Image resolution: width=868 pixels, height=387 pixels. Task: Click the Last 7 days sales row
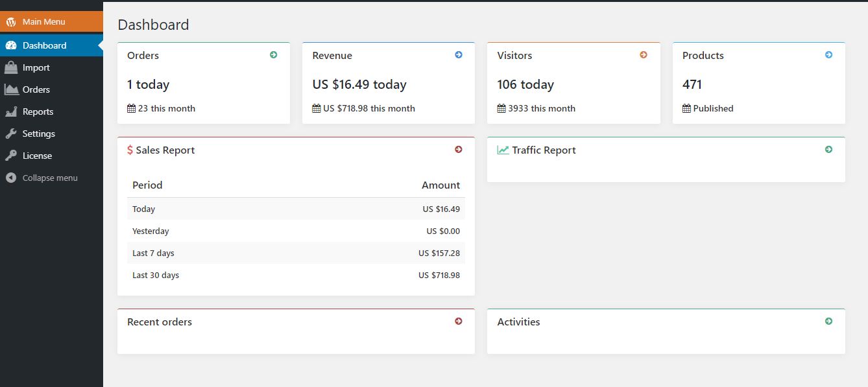(296, 253)
